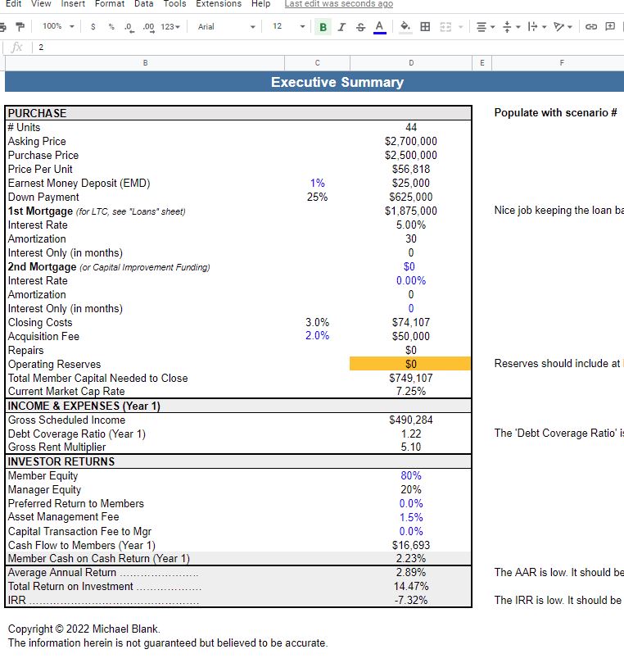The height and width of the screenshot is (672, 624).
Task: Open the Arial font dropdown
Action: click(x=226, y=26)
